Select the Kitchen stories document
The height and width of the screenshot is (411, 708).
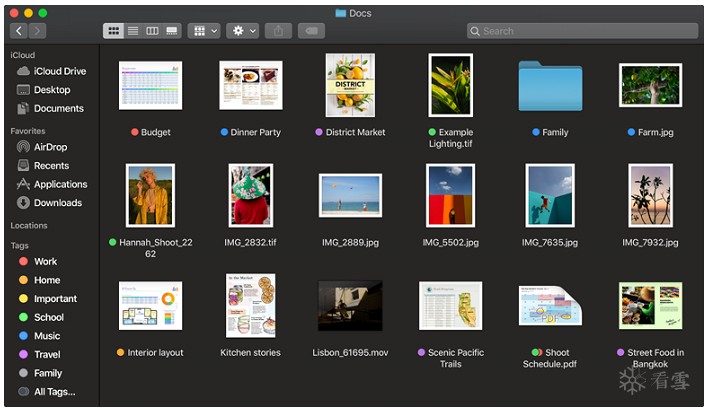click(251, 306)
